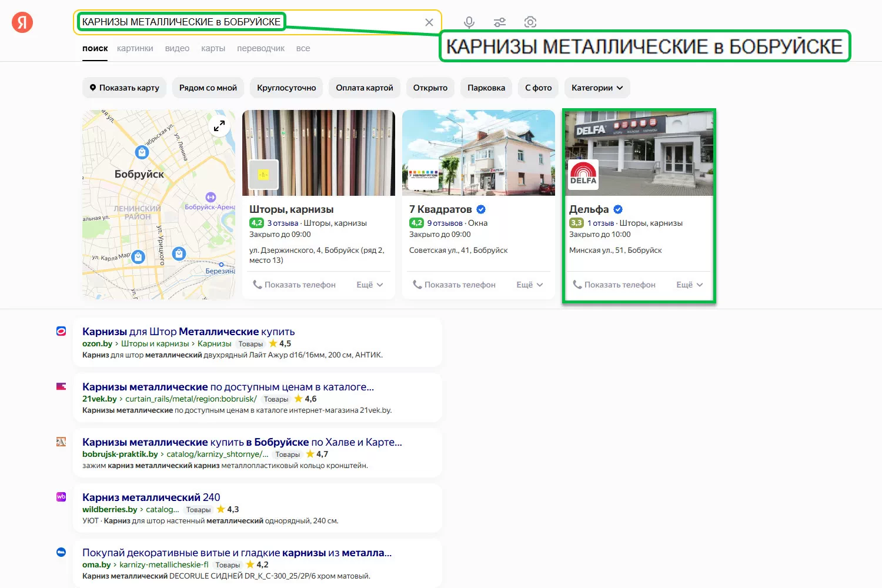Search by image using camera icon
This screenshot has height=588, width=882.
click(530, 22)
